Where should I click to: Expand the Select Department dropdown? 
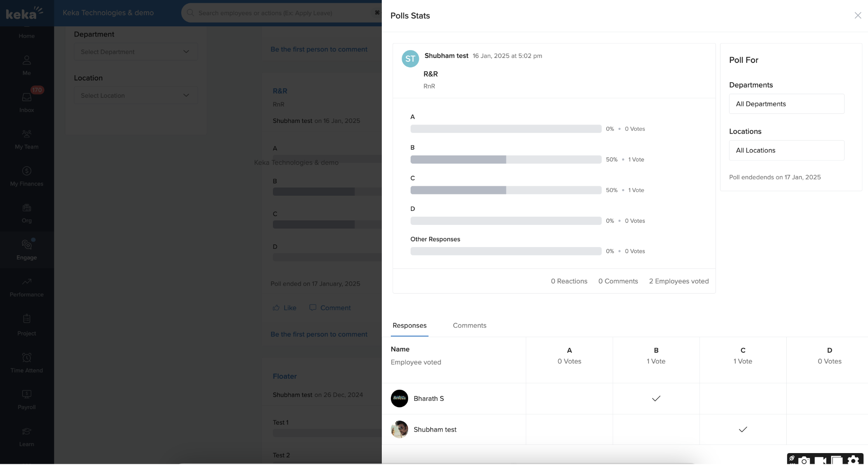[136, 52]
